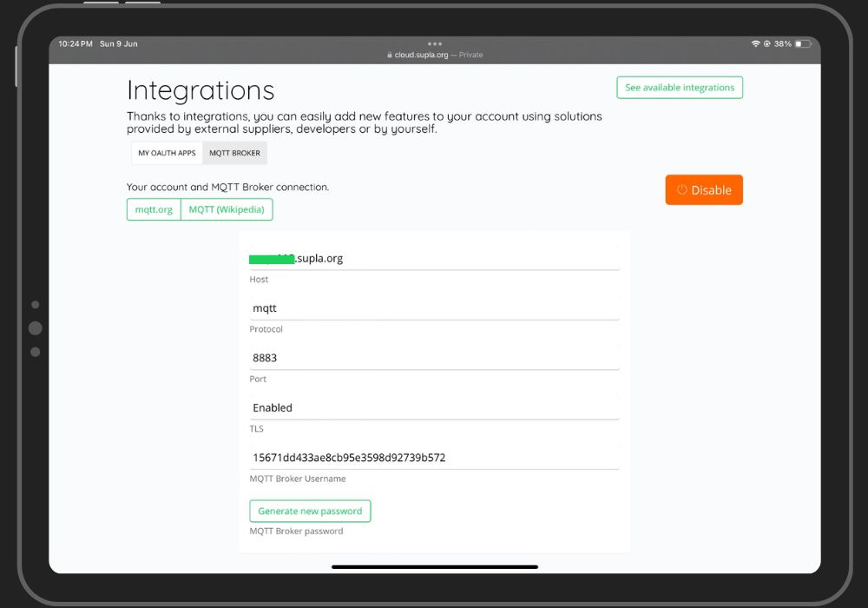The width and height of the screenshot is (868, 608).
Task: Select the MQTT Broker Username field
Action: tap(434, 458)
